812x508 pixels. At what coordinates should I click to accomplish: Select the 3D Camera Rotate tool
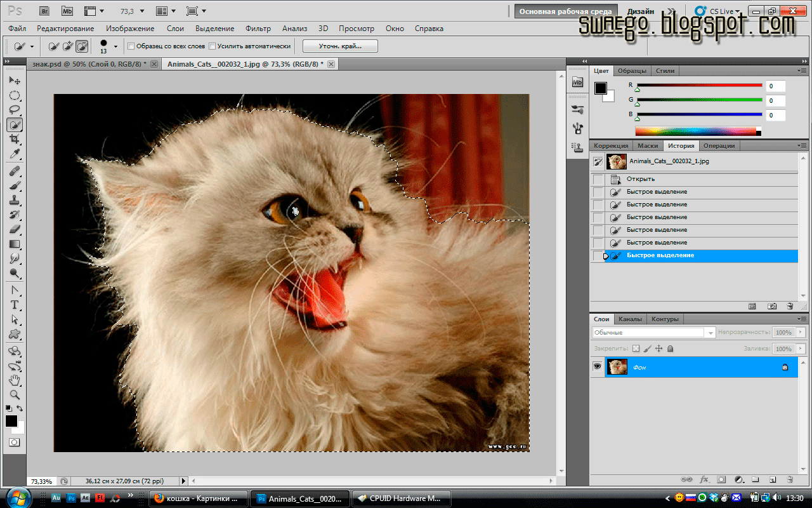[15, 366]
